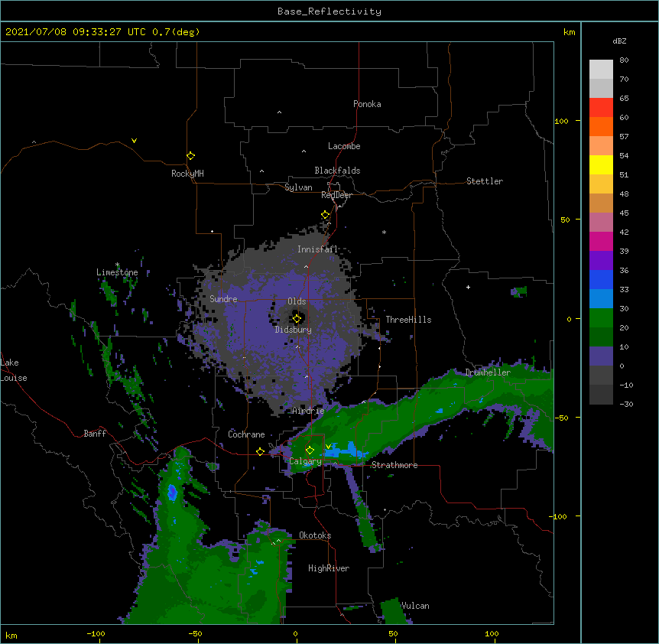Screen dimensions: 659x644
Task: Click the Drumheller town label
Action: [x=488, y=372]
